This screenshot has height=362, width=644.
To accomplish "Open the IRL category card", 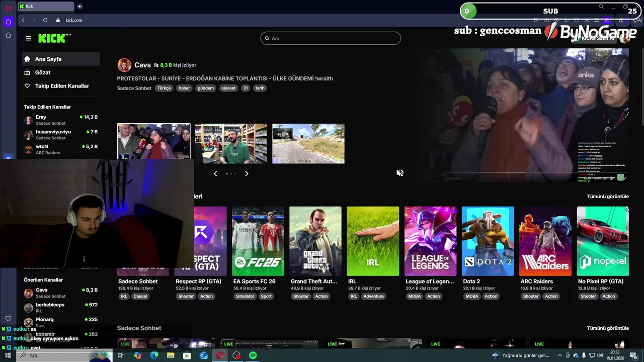I will pos(373,241).
